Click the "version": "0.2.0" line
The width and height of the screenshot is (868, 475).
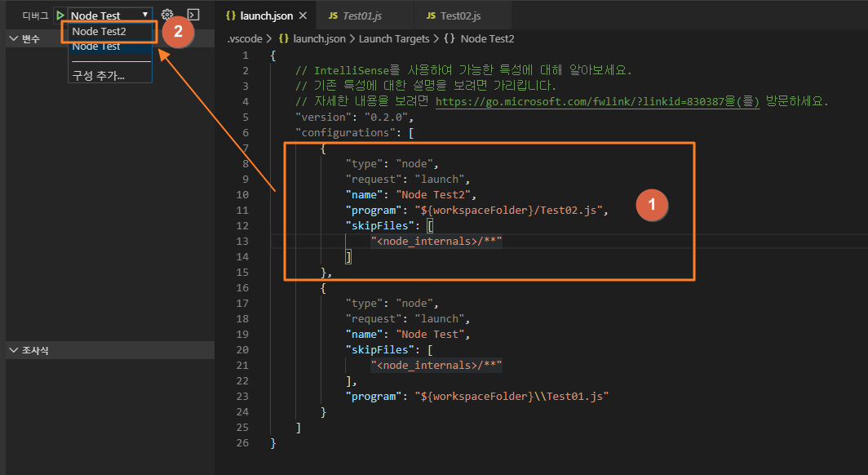354,118
